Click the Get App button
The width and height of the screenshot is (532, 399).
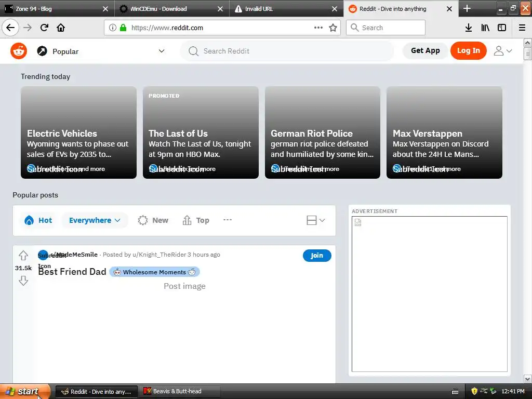(x=425, y=50)
